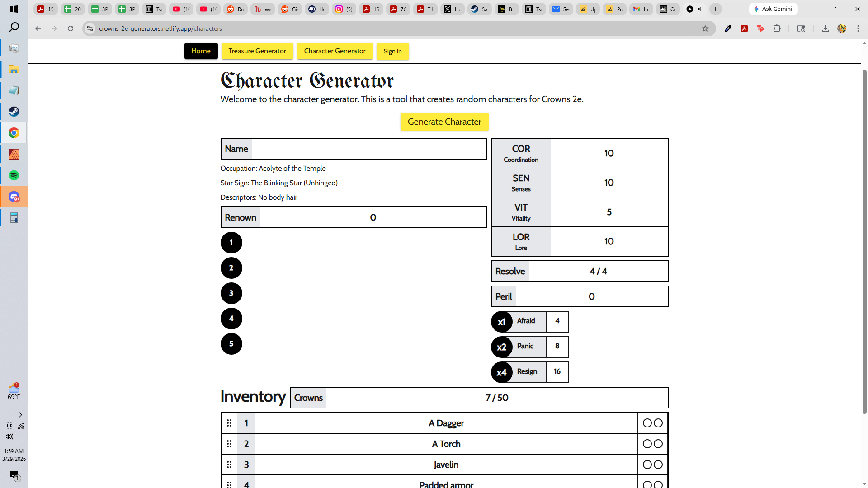Open the Treasure Generator page
868x488 pixels.
point(257,51)
